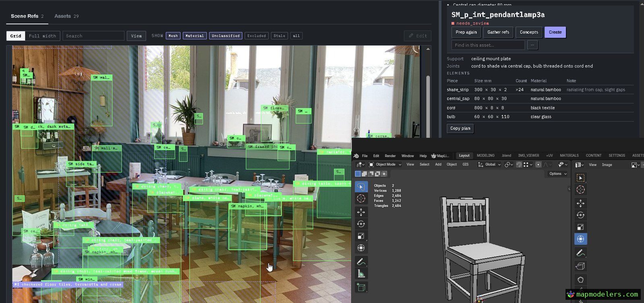The height and width of the screenshot is (303, 644).
Task: Click the Gather refs button
Action: click(498, 32)
